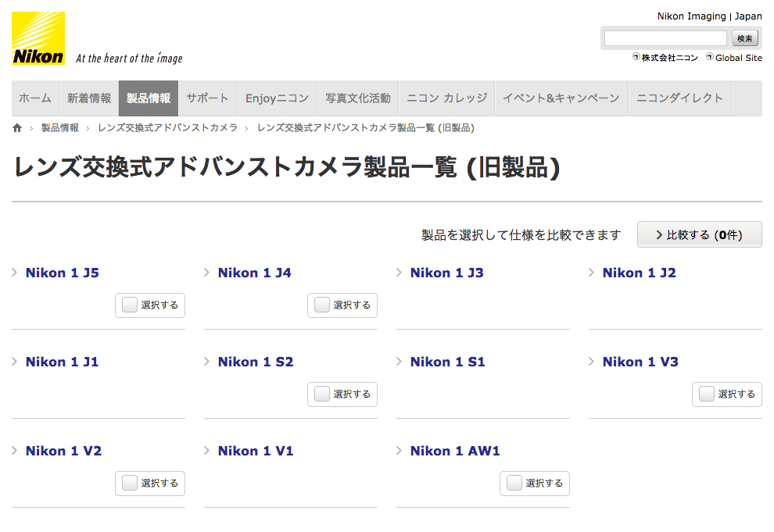The width and height of the screenshot is (774, 532).
Task: Click the chevron before Nikon 1 J2
Action: pyautogui.click(x=591, y=273)
